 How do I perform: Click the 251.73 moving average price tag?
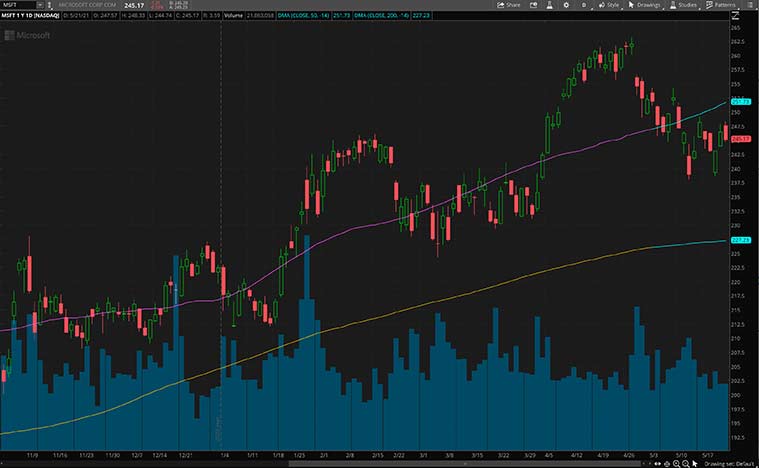tap(741, 102)
